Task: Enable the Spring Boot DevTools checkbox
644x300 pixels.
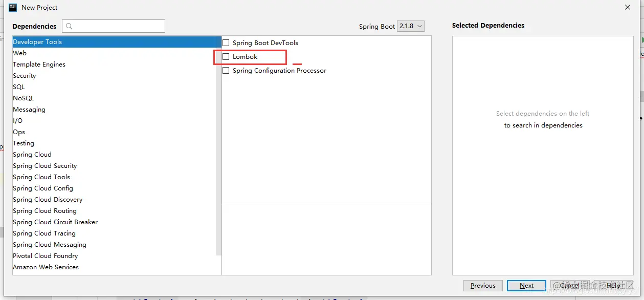Action: pyautogui.click(x=226, y=43)
